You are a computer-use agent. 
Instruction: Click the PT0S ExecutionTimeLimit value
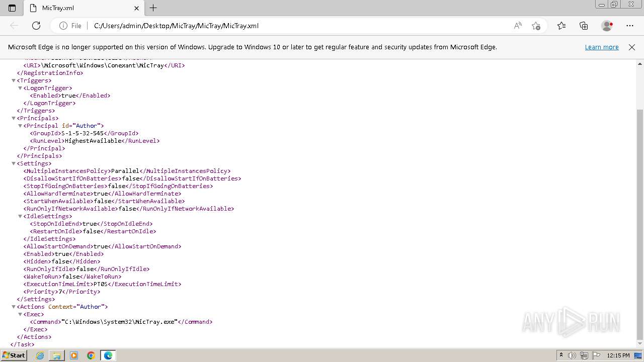click(101, 284)
